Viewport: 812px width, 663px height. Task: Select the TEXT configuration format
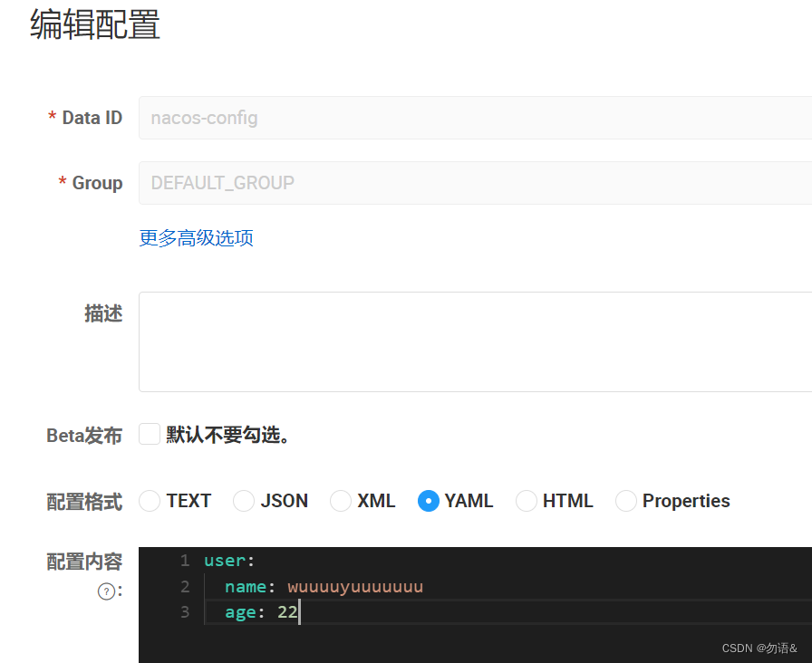coord(149,501)
